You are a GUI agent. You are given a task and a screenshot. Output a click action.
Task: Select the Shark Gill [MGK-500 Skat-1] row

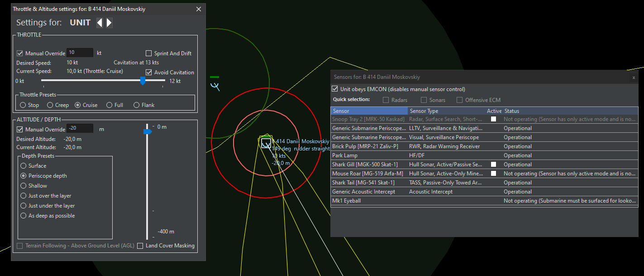pyautogui.click(x=484, y=165)
